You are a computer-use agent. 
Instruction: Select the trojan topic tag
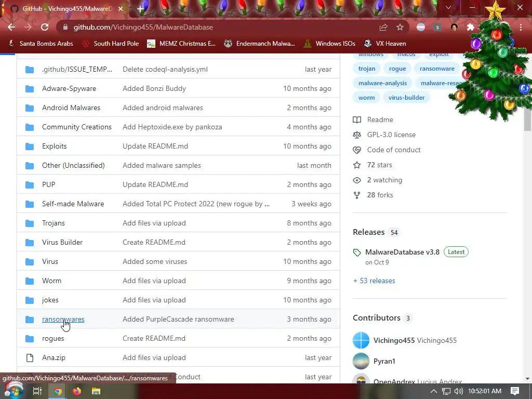(x=367, y=69)
